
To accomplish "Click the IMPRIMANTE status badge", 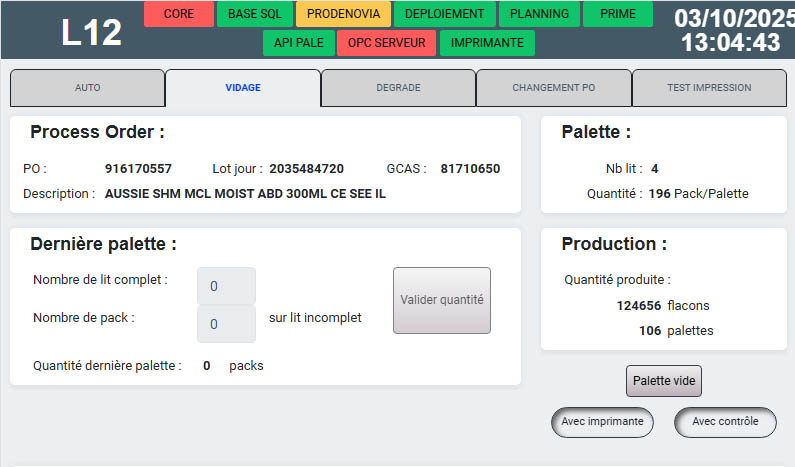I will tap(487, 43).
